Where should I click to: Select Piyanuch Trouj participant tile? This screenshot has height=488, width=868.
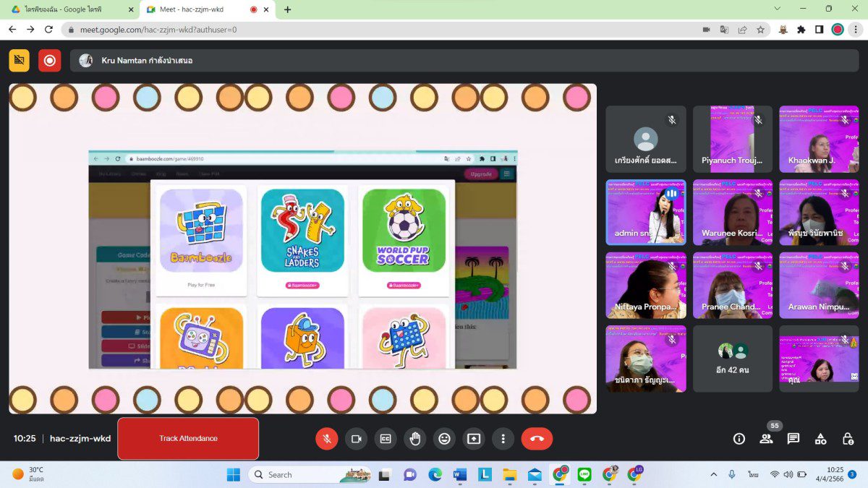tap(733, 139)
